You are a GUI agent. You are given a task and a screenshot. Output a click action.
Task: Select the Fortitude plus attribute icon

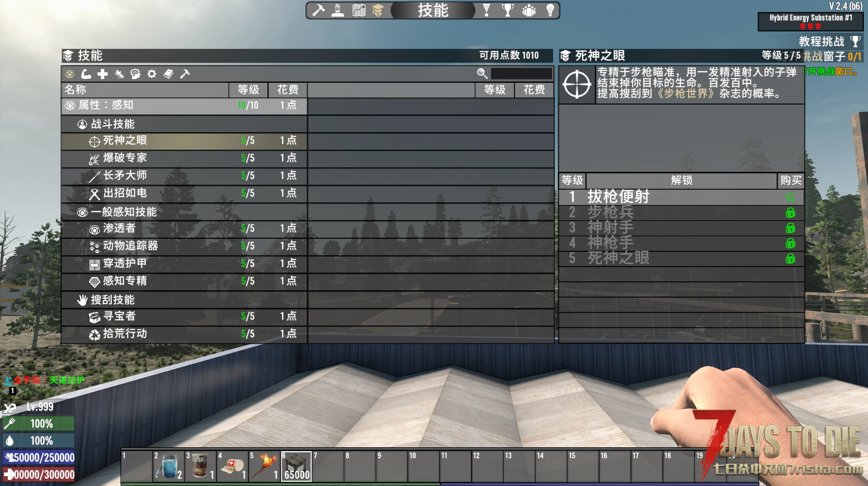[x=103, y=74]
